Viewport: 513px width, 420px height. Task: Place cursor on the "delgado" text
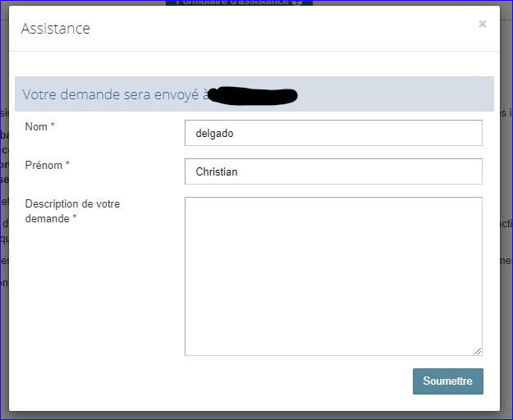point(213,133)
